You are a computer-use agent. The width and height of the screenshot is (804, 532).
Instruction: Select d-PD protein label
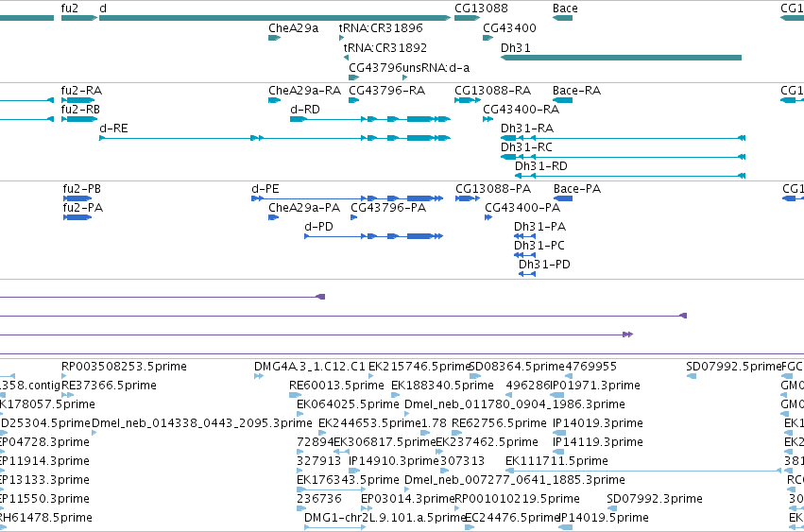(318, 228)
